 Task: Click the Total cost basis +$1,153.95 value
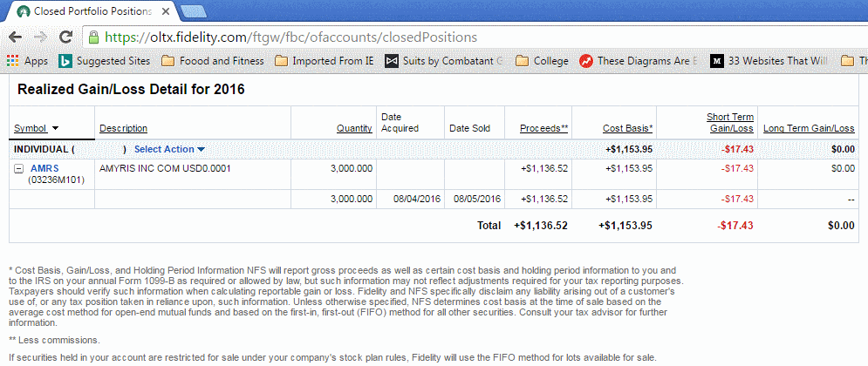(625, 226)
